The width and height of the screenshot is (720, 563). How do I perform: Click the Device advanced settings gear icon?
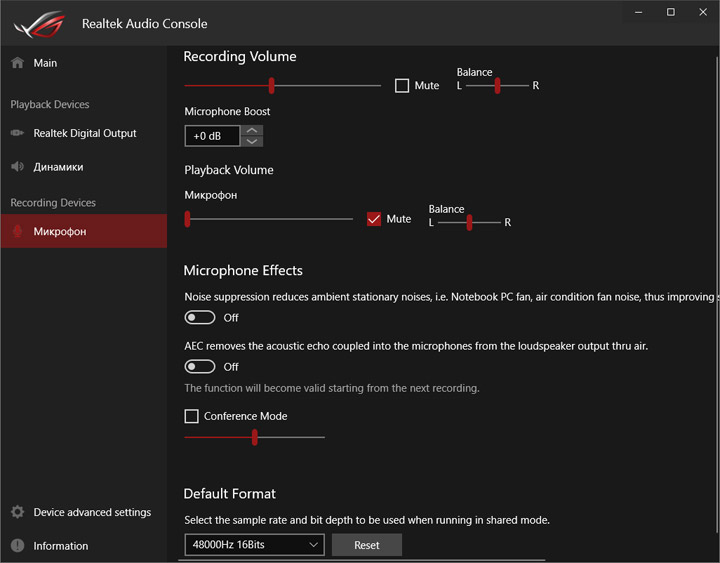(x=17, y=512)
